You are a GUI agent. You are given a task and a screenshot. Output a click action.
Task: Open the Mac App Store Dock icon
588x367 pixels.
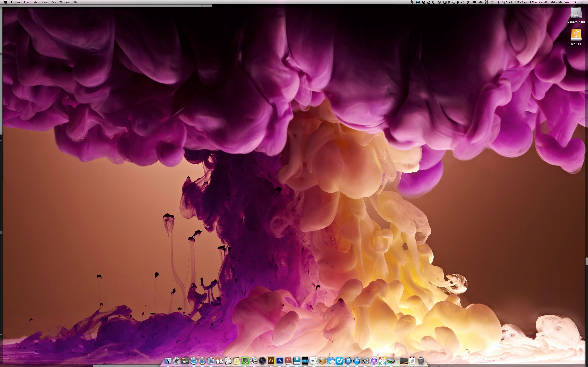click(x=356, y=361)
